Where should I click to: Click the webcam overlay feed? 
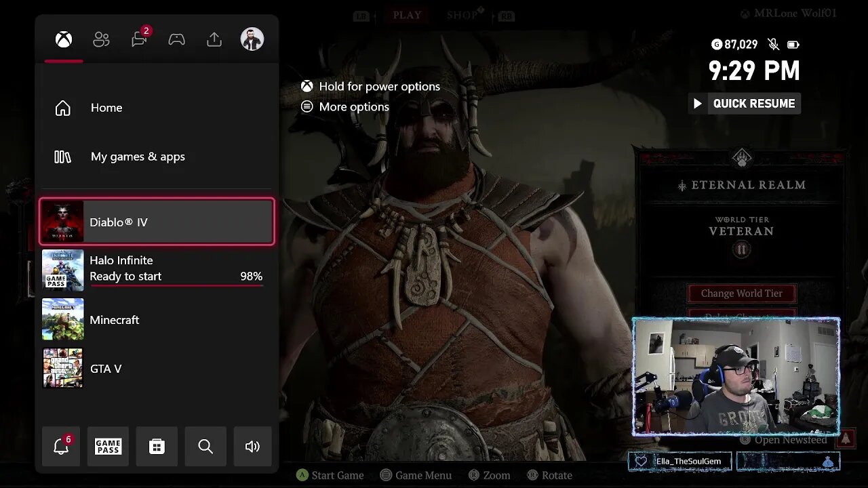736,376
